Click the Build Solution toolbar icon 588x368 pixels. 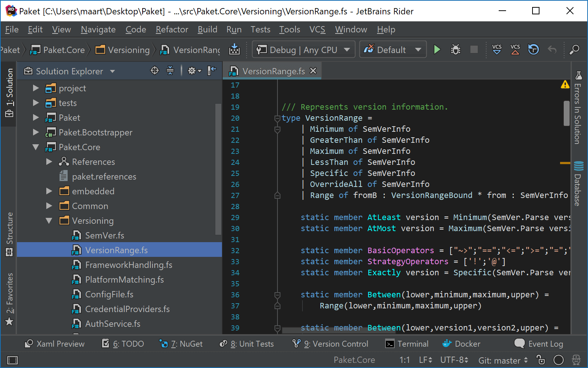click(234, 49)
